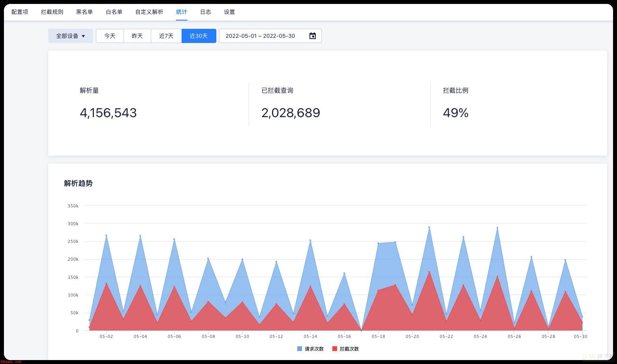Click the data point at zero on 05-17
Screen dimensions: 617x364
361,330
